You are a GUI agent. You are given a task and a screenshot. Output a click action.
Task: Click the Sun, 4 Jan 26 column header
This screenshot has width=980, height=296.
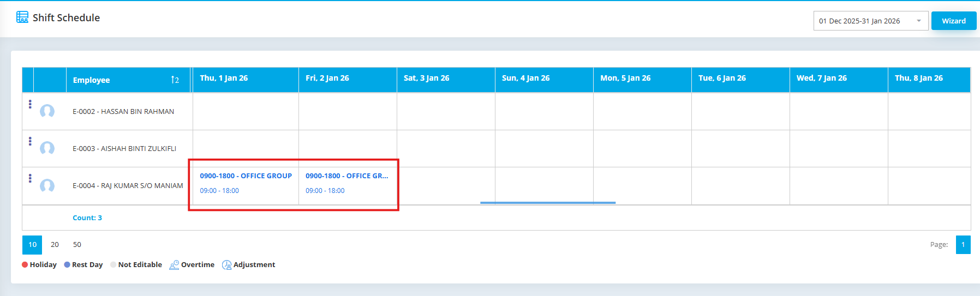click(x=544, y=80)
